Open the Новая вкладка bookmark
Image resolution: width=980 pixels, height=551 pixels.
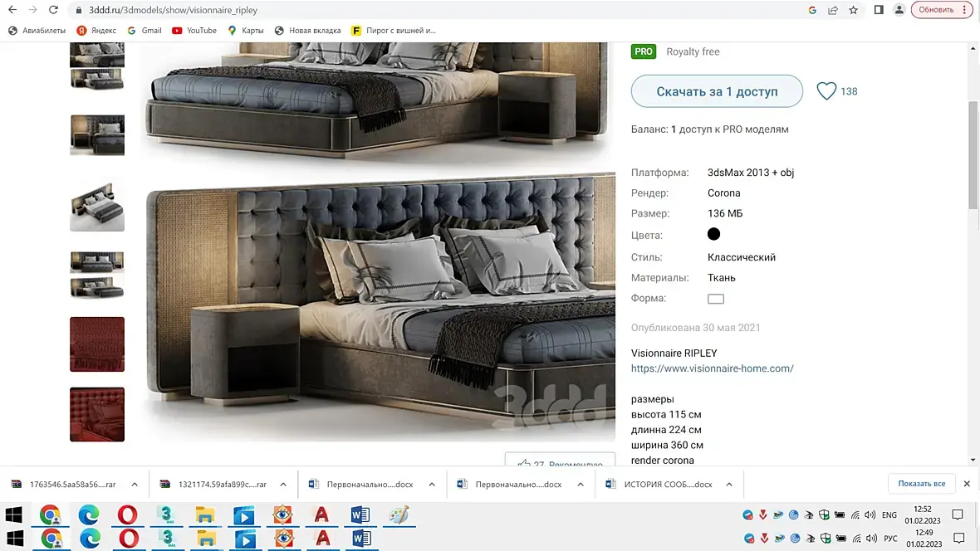coord(307,30)
